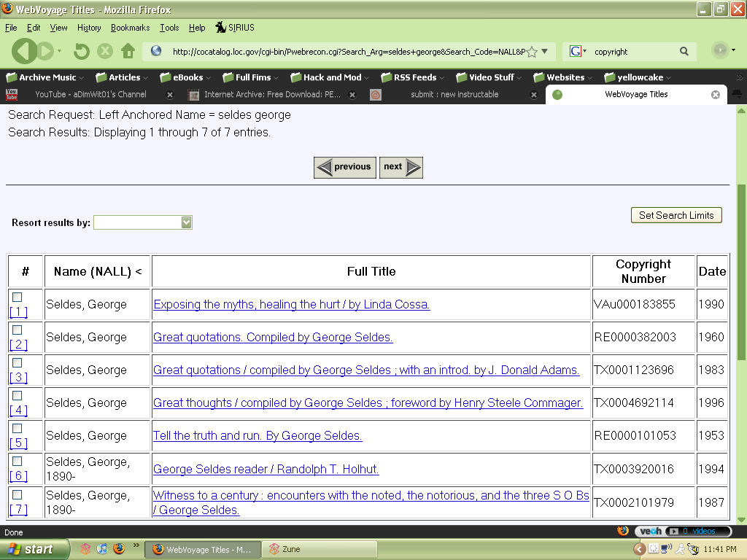
Task: Open the eBooks bookmarks folder
Action: (185, 77)
